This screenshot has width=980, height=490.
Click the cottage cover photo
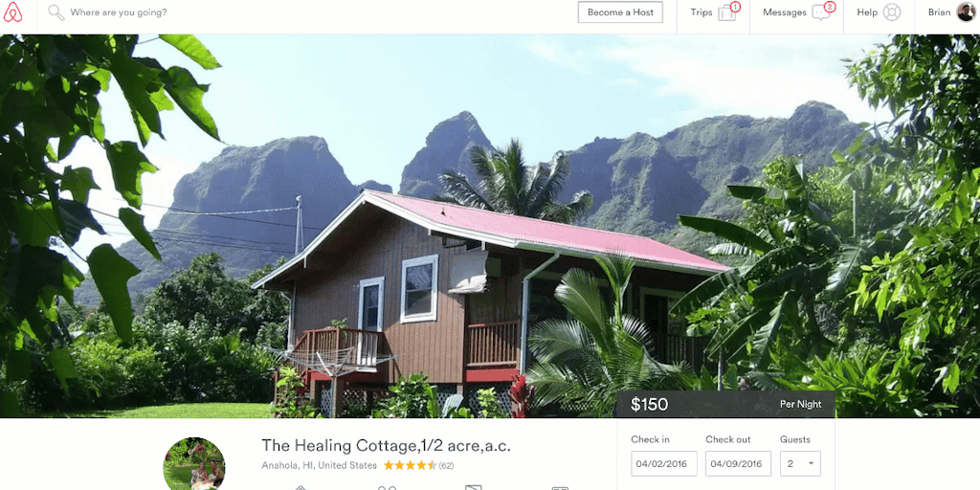coord(490,226)
